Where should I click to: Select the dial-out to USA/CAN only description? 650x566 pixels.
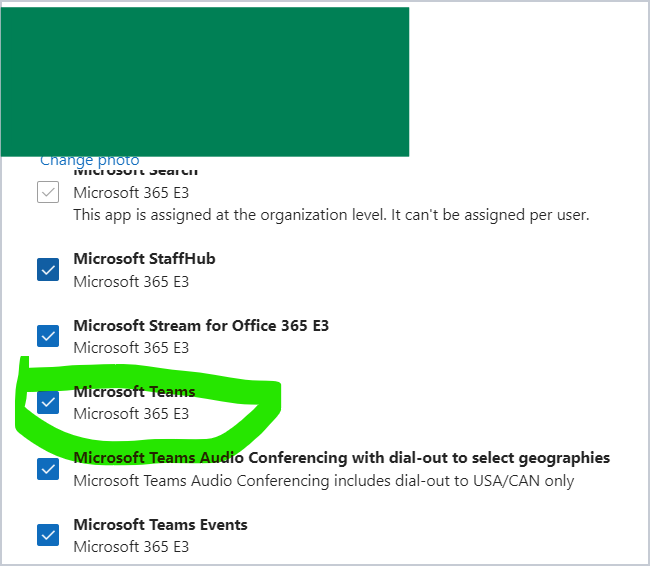point(324,481)
